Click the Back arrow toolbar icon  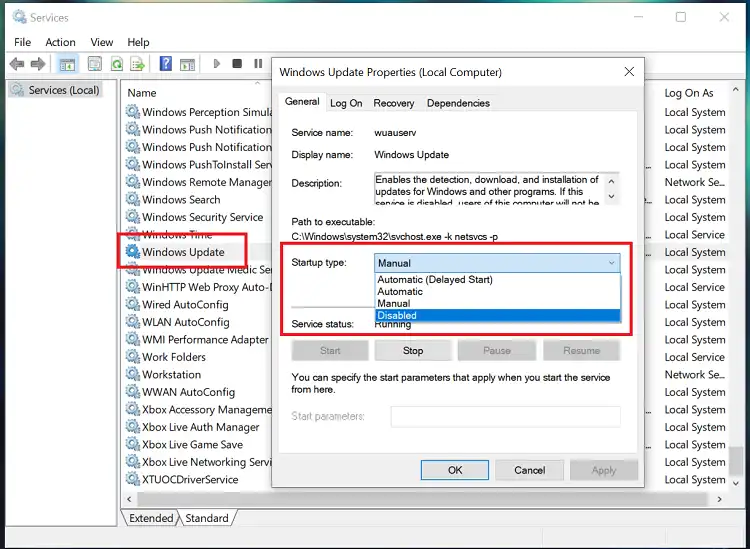click(17, 64)
